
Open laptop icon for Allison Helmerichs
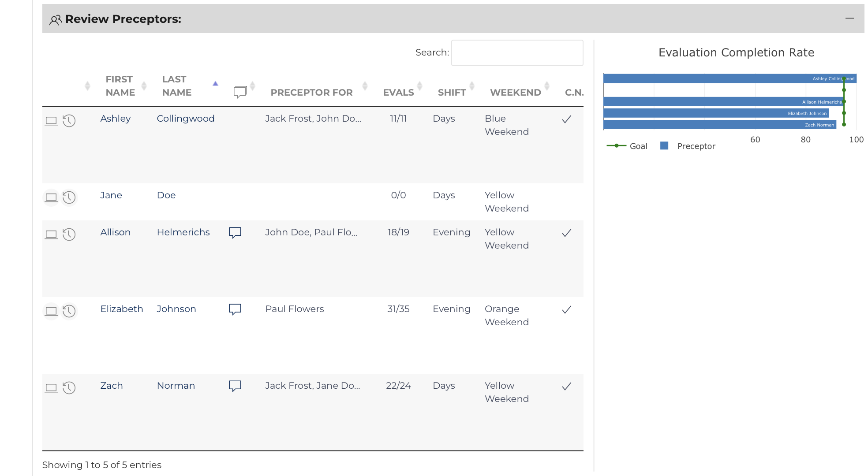point(51,234)
